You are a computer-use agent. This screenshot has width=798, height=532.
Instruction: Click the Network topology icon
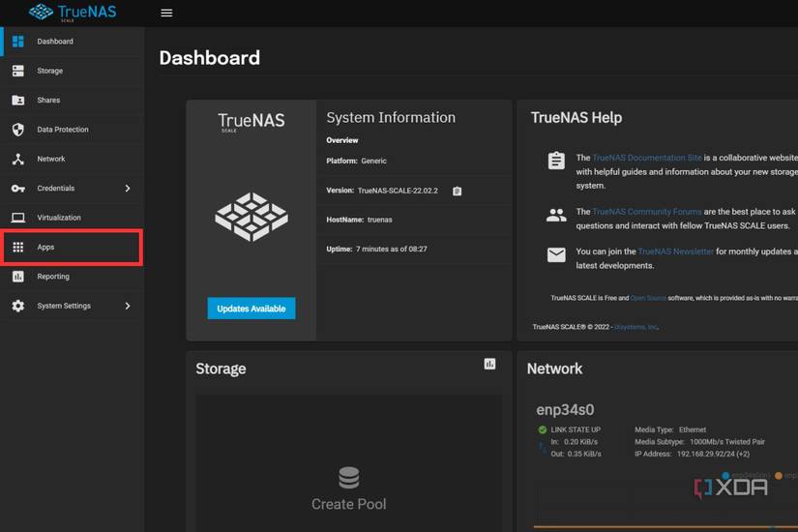pos(18,159)
